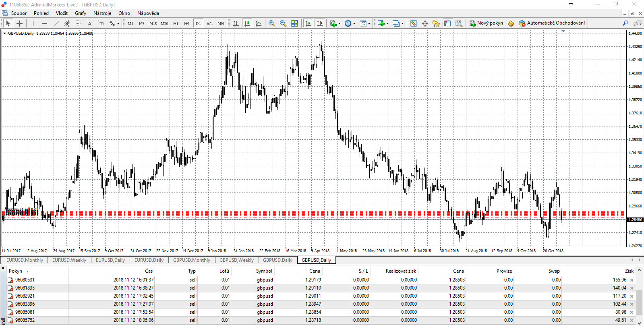This screenshot has height=325, width=644.
Task: Toggle line chart display
Action: pyautogui.click(x=259, y=23)
